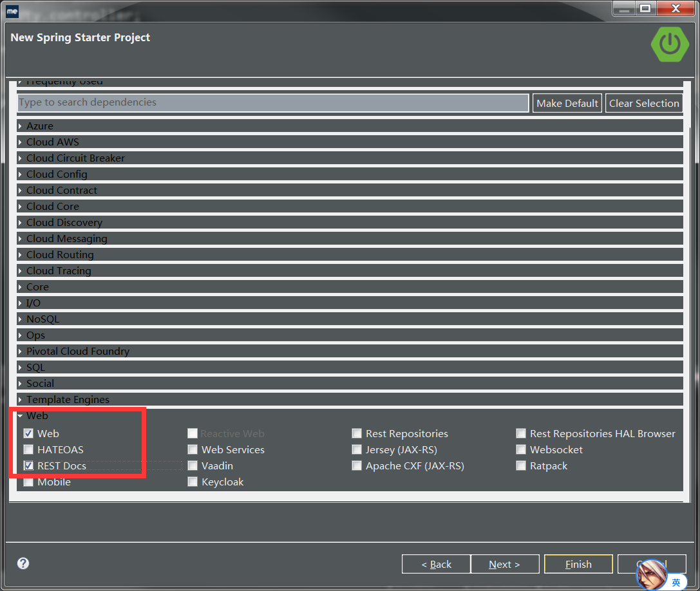Open the Ops dependency group
The image size is (700, 591).
pos(350,335)
